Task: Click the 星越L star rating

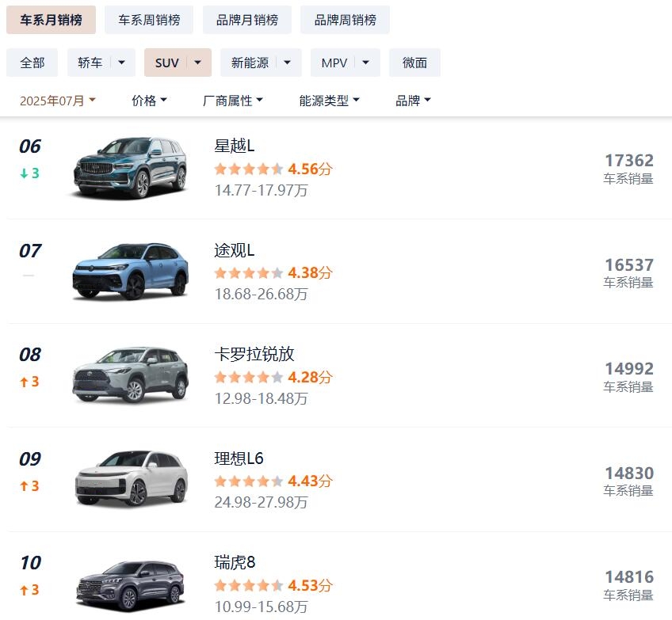Action: coord(248,169)
